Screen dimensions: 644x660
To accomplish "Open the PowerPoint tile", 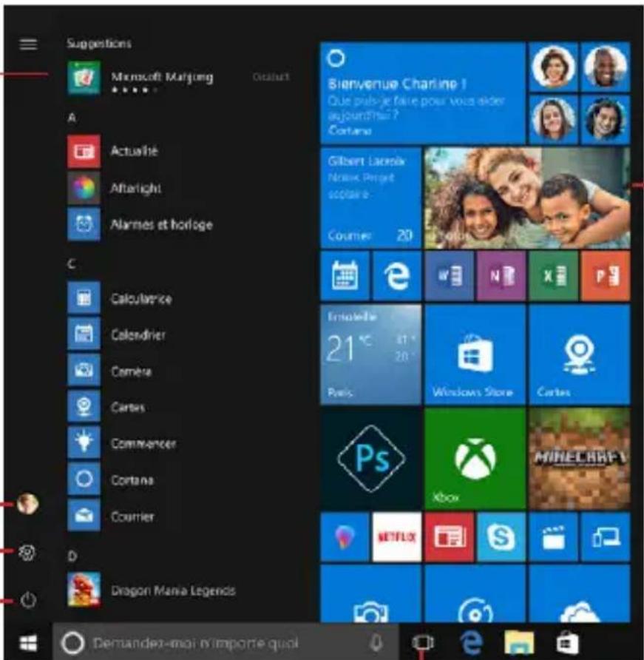I will [x=605, y=275].
